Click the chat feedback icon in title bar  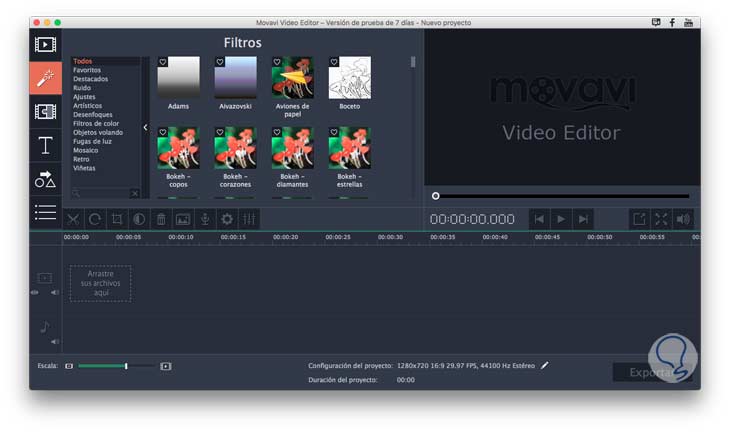pyautogui.click(x=656, y=22)
